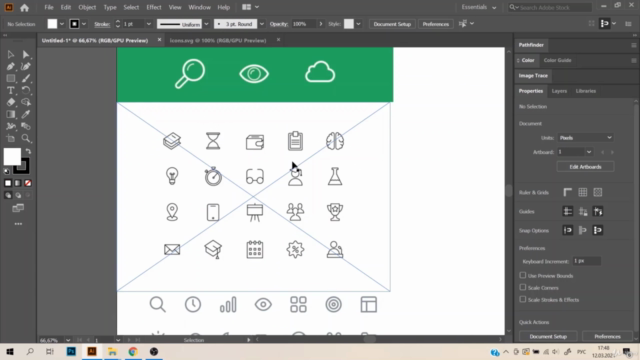
Task: Select the Direct Selection tool
Action: 26,54
